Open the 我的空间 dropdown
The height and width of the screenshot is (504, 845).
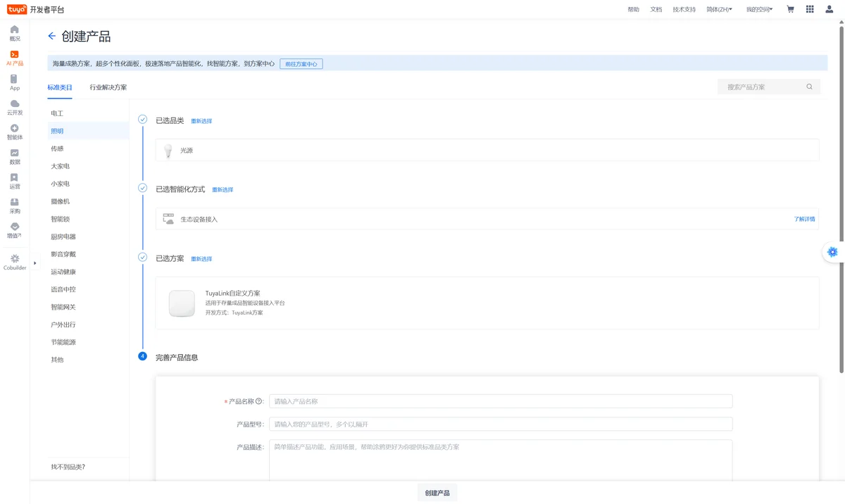point(759,9)
